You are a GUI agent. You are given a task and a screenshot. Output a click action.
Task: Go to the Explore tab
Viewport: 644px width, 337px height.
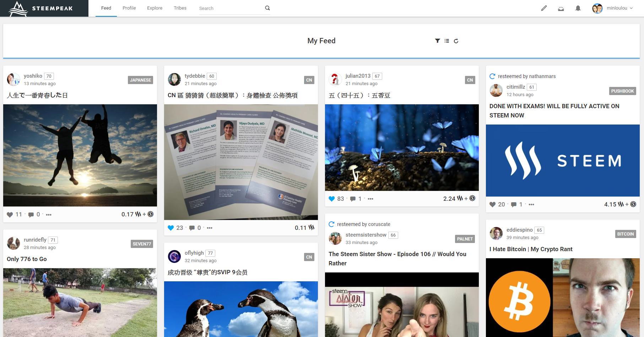tap(155, 8)
